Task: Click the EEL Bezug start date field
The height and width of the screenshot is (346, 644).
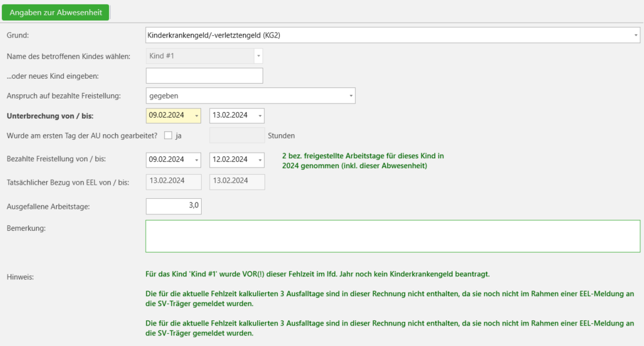Action: pos(173,181)
